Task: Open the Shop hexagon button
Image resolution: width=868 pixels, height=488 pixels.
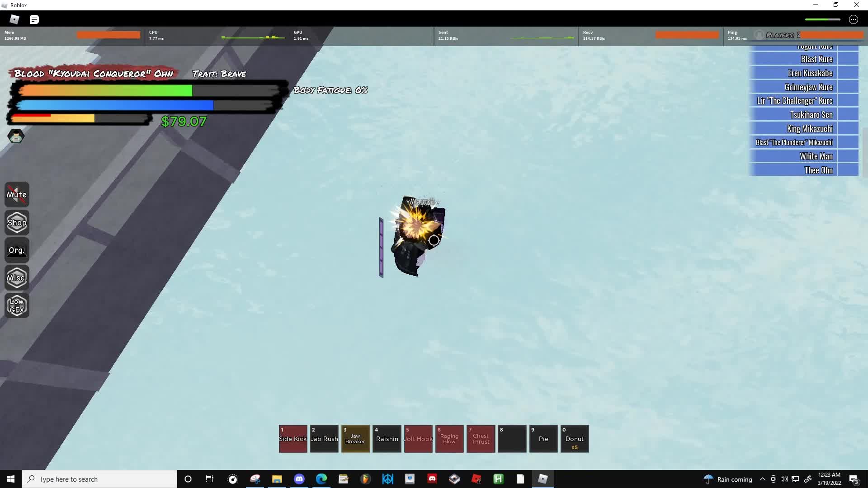Action: pos(17,222)
